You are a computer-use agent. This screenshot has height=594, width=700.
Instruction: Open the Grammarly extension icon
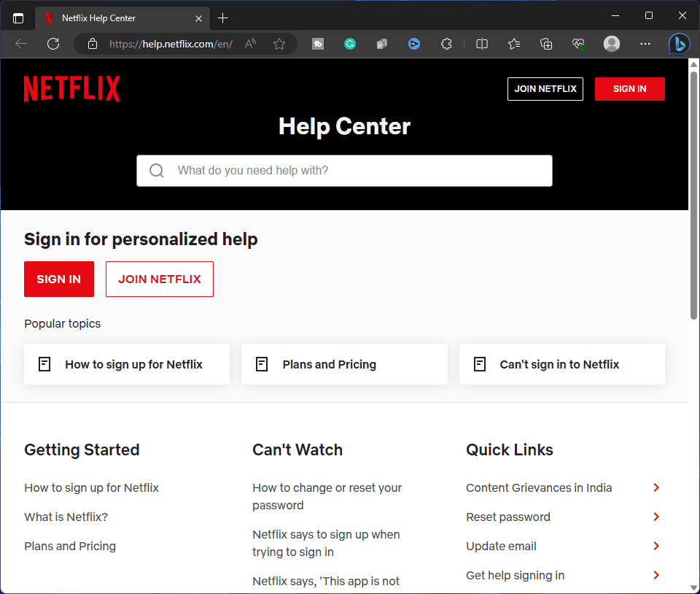350,44
